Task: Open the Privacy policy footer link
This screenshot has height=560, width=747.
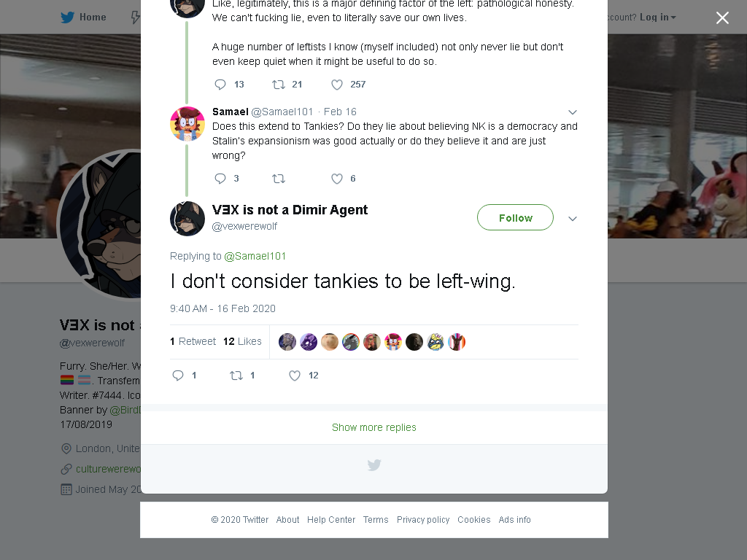Action: click(x=423, y=519)
